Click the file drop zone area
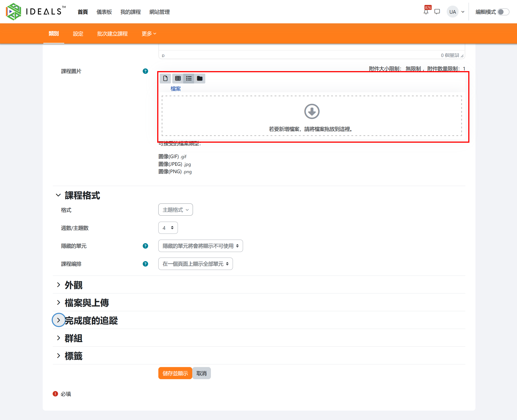 tap(312, 116)
